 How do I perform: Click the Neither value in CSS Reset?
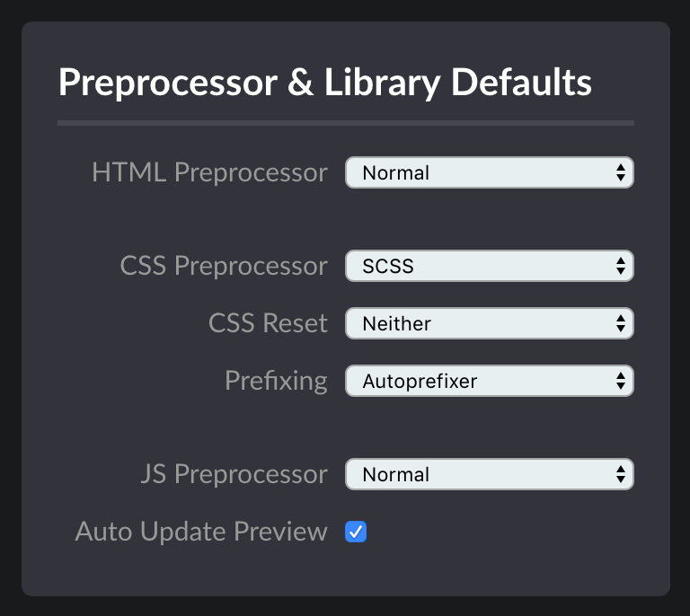[x=396, y=323]
